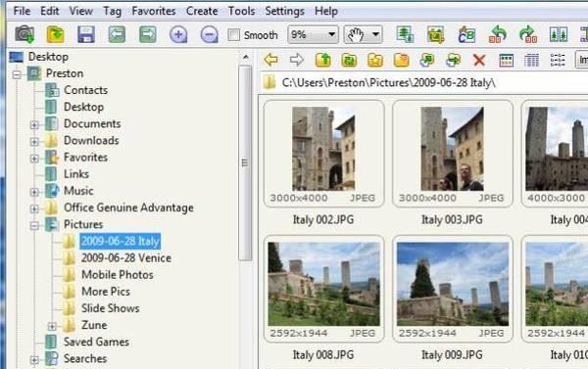Expand the Documents folder node

click(34, 124)
